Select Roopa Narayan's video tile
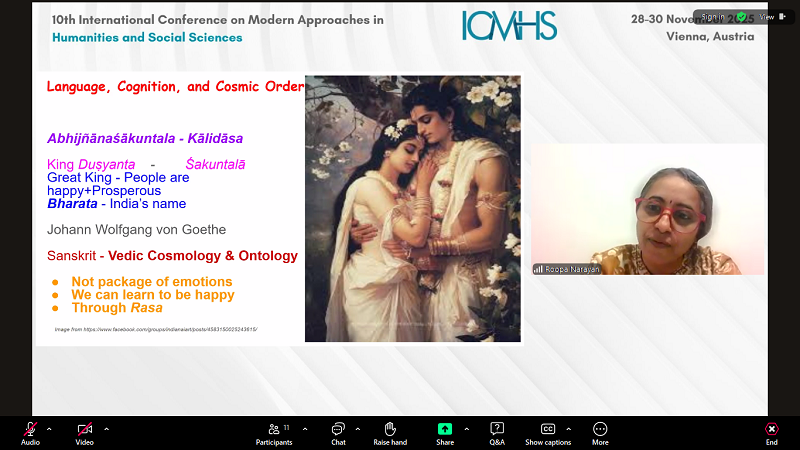800x450 pixels. click(x=648, y=210)
